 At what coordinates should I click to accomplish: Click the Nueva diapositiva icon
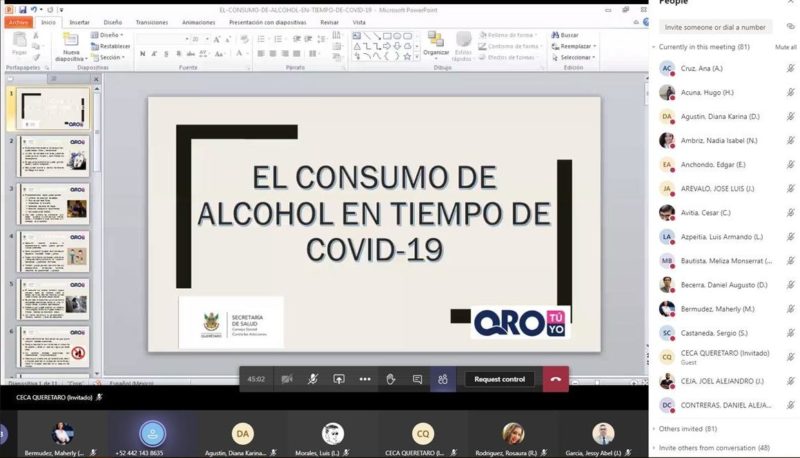click(x=71, y=42)
